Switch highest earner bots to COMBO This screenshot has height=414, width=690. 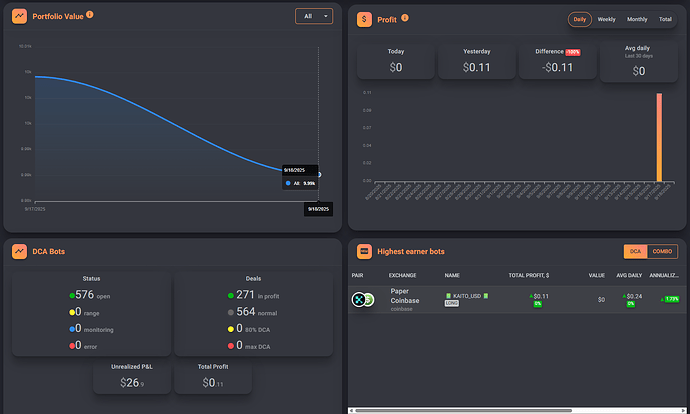click(x=663, y=251)
